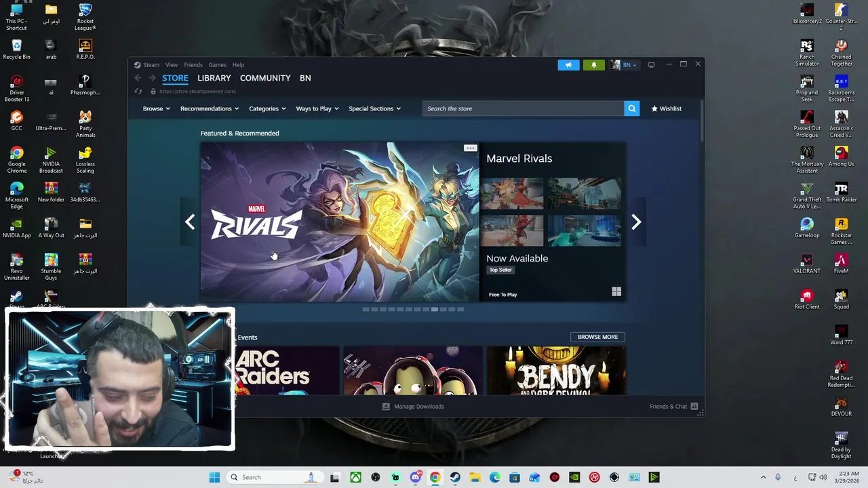
Task: Click the Top Seller tag
Action: tap(500, 270)
